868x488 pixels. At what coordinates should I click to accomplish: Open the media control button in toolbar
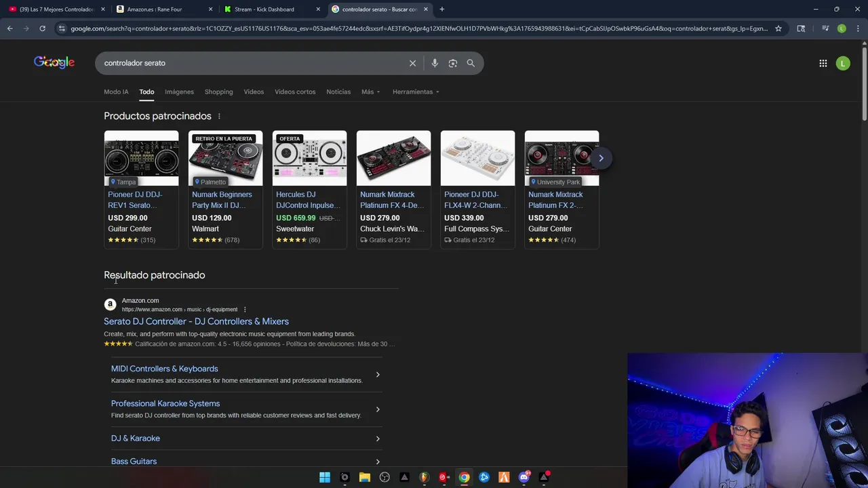825,28
